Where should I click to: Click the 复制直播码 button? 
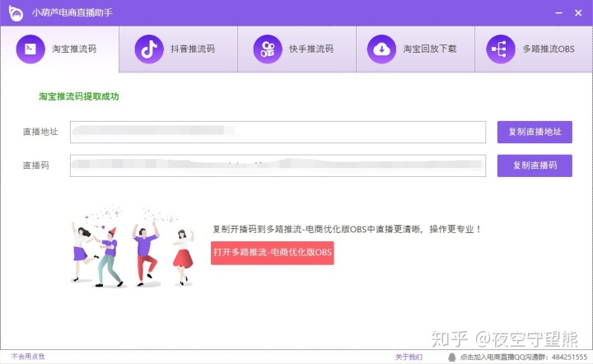click(x=535, y=166)
